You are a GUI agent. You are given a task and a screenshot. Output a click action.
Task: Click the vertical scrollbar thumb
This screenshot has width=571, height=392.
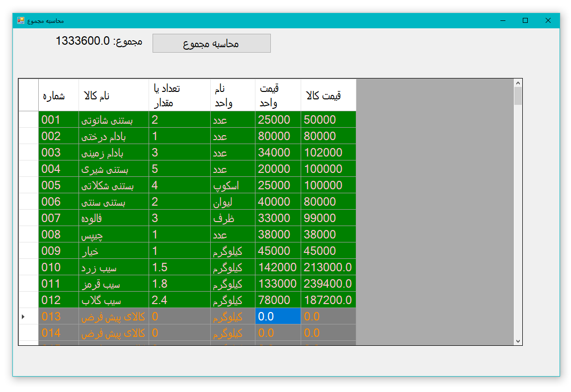[x=518, y=96]
